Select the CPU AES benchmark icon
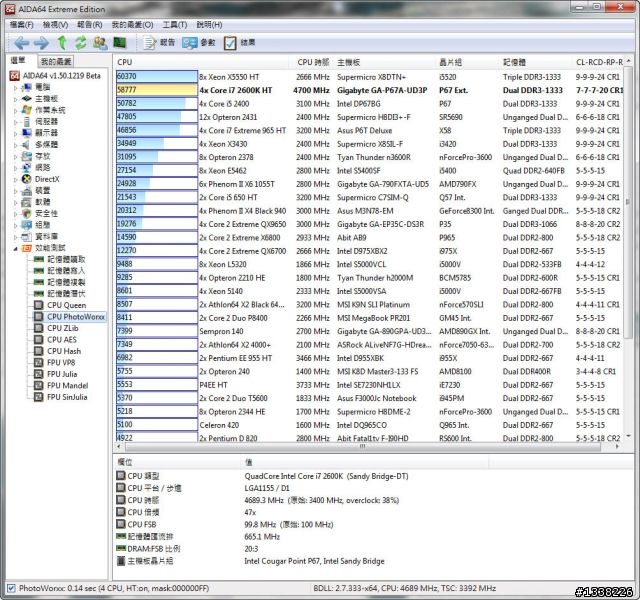The height and width of the screenshot is (600, 640). (x=39, y=340)
